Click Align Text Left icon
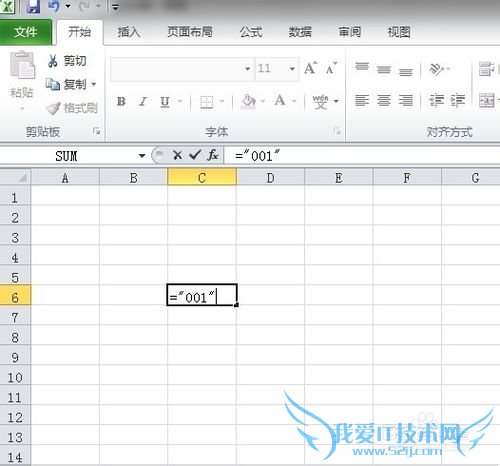Screen dimensions: 500x466 (362, 100)
